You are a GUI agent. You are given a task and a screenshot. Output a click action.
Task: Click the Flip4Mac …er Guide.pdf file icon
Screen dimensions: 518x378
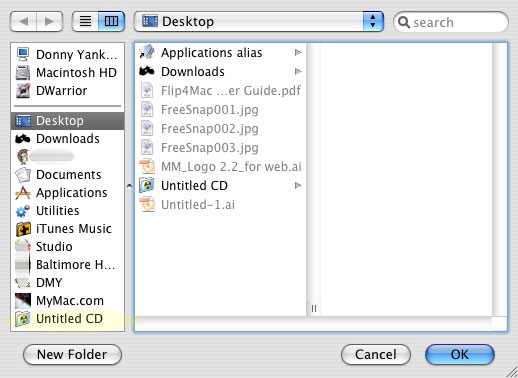[x=147, y=90]
